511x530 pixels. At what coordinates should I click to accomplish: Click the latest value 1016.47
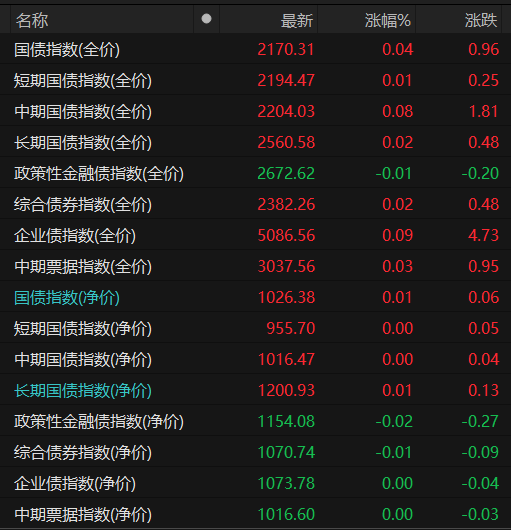(x=286, y=359)
